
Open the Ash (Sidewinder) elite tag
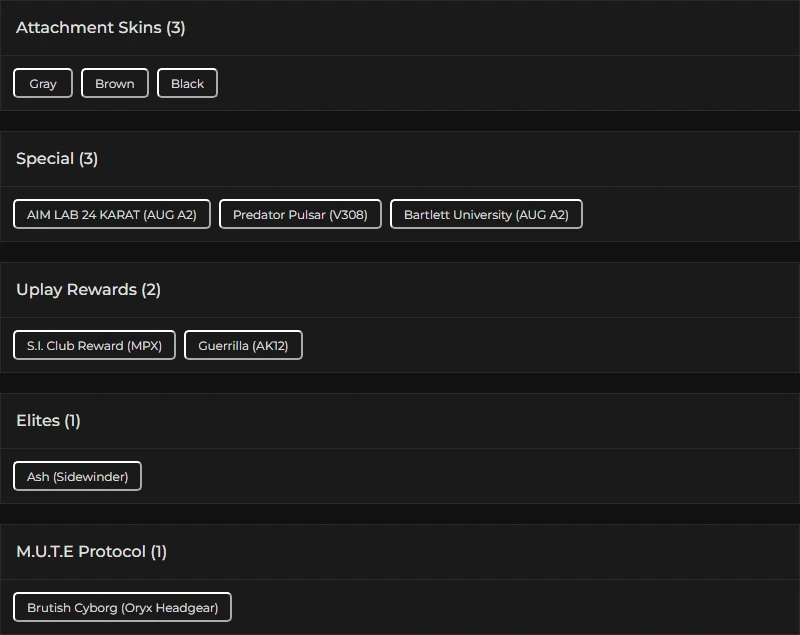[x=78, y=477]
